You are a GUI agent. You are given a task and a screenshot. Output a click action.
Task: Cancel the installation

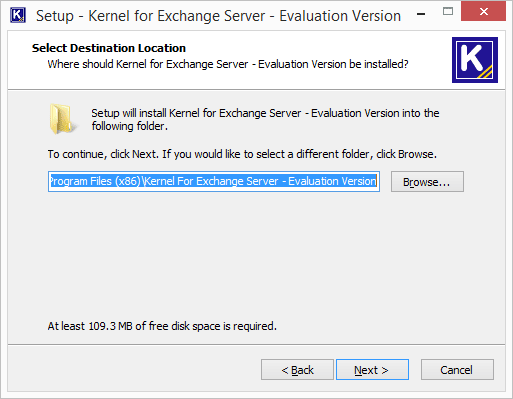coord(457,370)
